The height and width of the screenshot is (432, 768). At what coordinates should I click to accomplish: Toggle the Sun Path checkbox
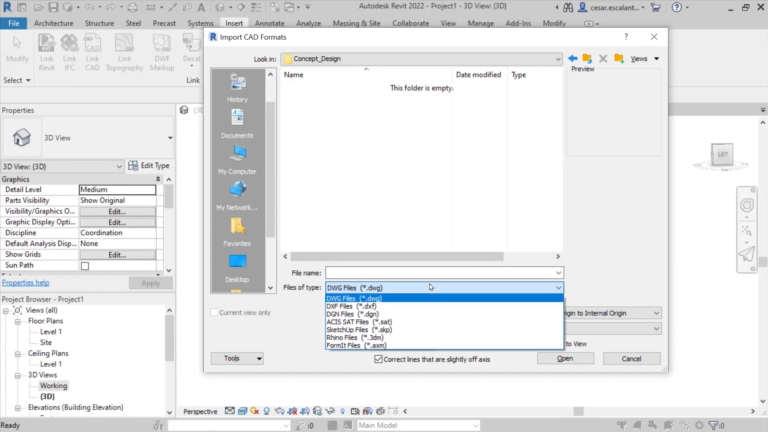(x=85, y=266)
